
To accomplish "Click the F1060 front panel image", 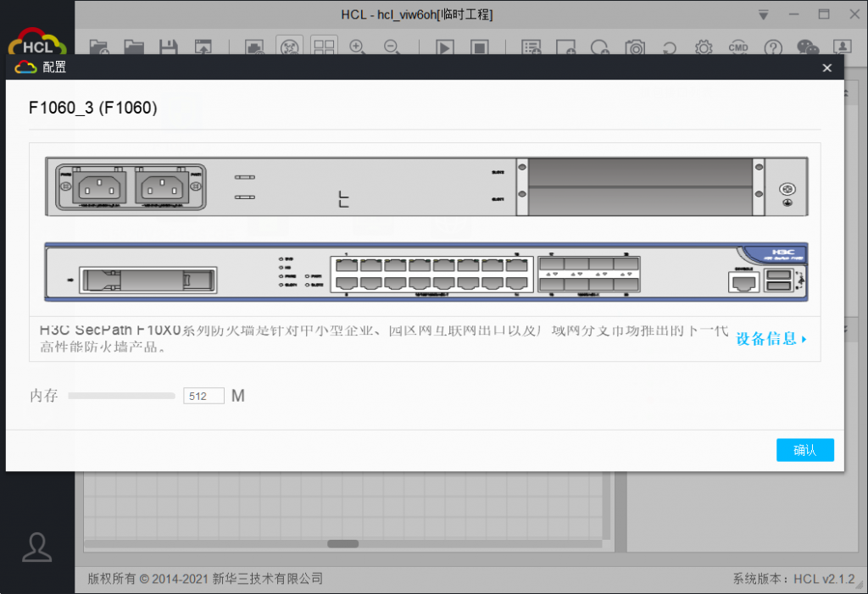I will (426, 272).
